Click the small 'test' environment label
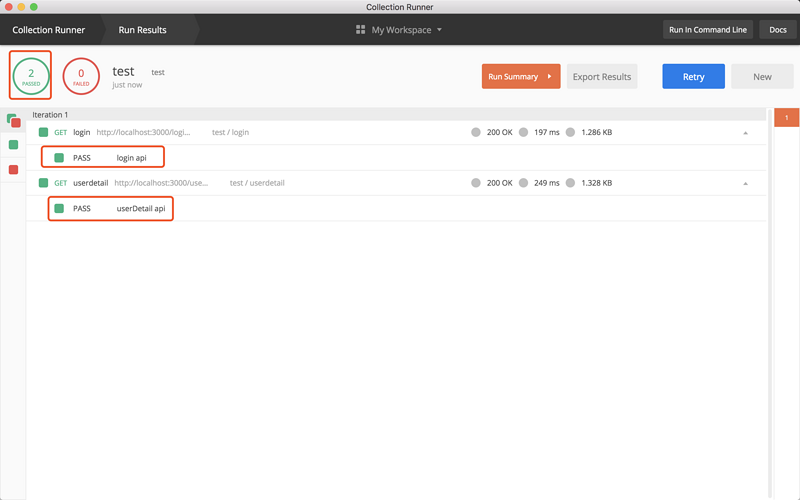This screenshot has height=500, width=800. (158, 72)
